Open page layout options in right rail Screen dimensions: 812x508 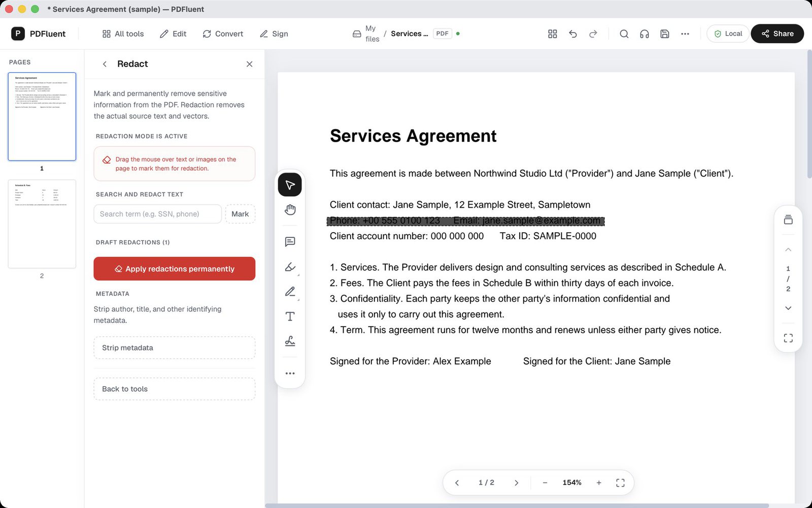(788, 219)
